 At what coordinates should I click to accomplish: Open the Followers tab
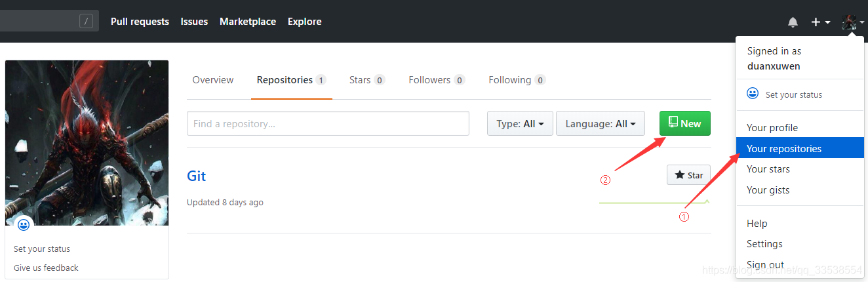(x=437, y=80)
